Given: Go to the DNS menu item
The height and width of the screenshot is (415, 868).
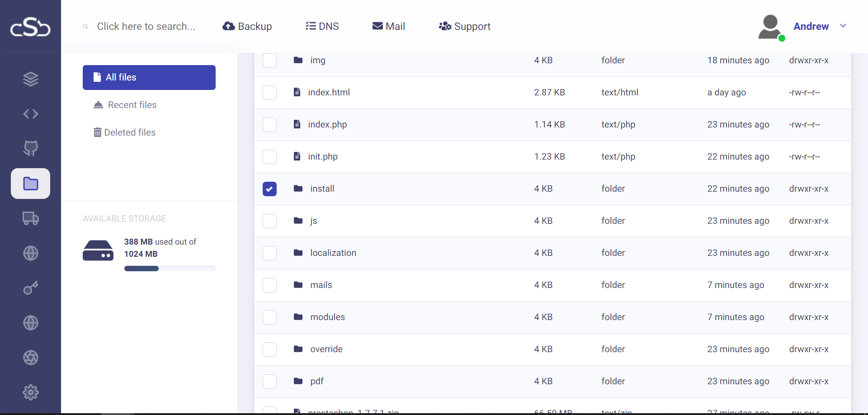Looking at the screenshot, I should 322,26.
